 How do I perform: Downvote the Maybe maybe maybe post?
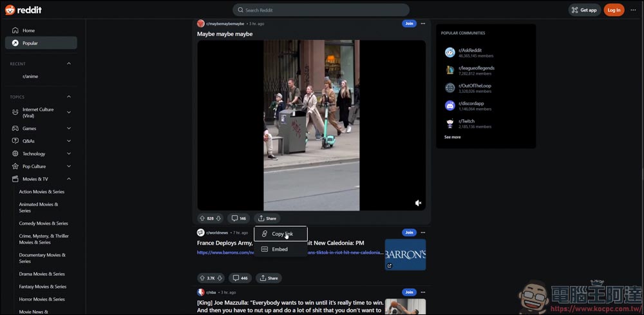point(219,218)
